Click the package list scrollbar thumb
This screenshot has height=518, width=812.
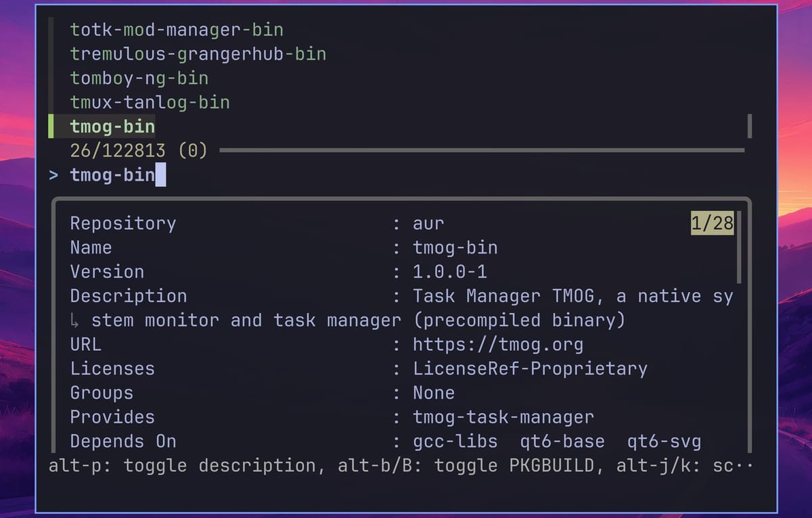(749, 126)
